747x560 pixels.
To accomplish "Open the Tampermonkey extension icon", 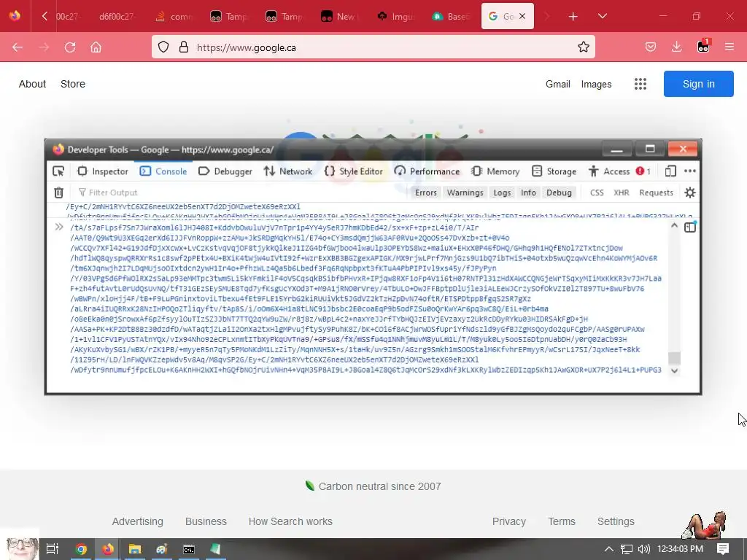I will coord(703,46).
